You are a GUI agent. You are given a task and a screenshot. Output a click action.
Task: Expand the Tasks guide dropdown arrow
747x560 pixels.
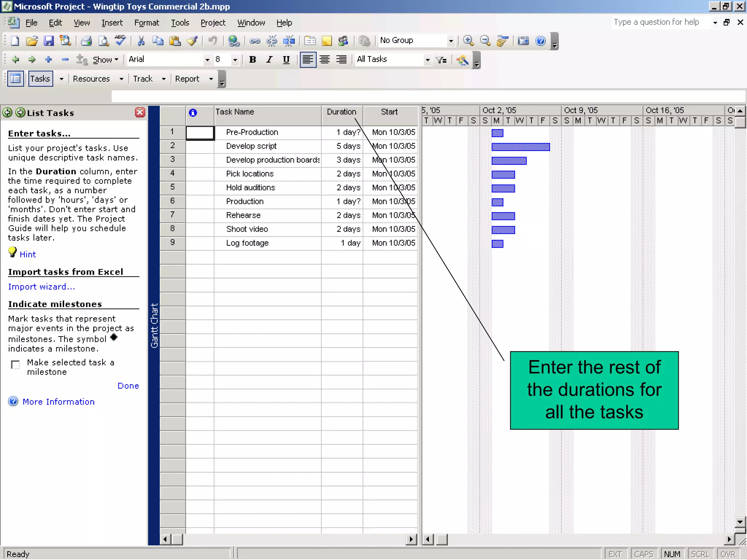61,79
